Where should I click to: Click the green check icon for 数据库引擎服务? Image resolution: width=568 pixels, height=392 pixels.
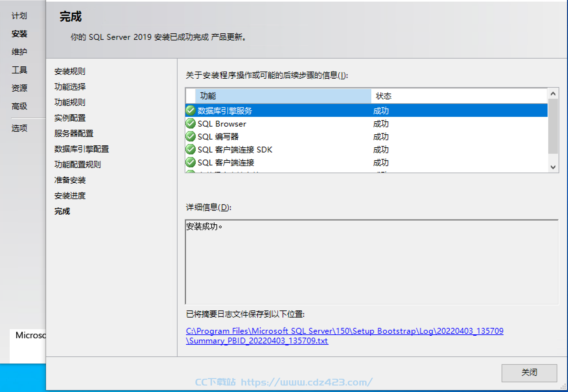tap(191, 111)
